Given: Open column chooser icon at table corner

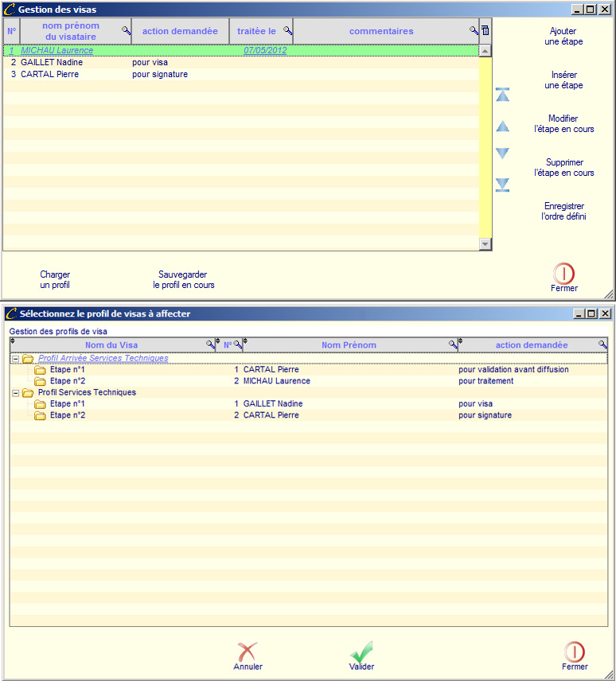Looking at the screenshot, I should coord(485,31).
